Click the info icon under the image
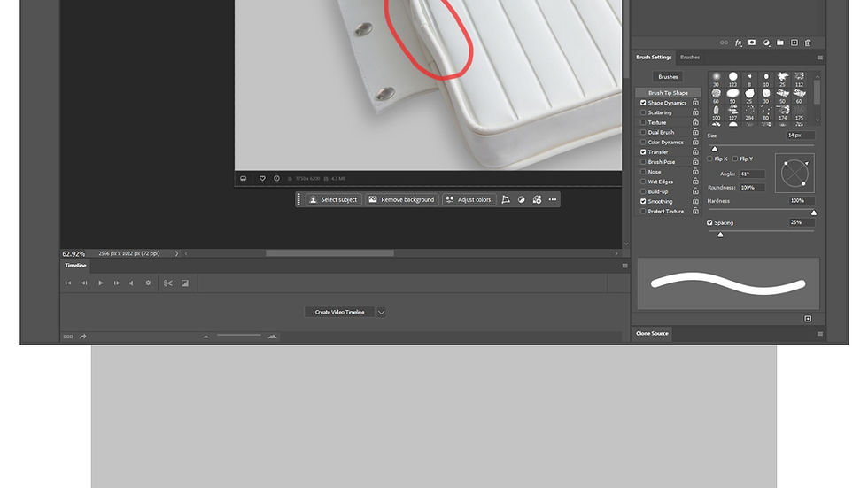 tap(276, 178)
